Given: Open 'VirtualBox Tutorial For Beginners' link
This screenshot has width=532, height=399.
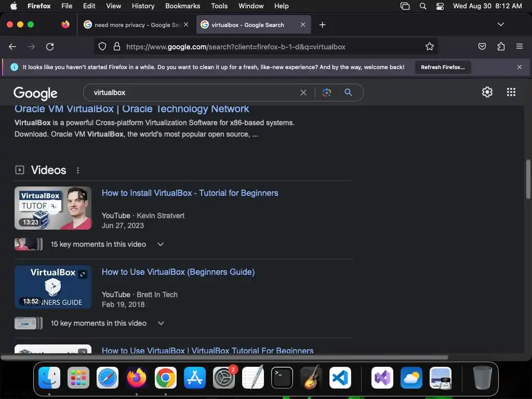Looking at the screenshot, I should (208, 351).
